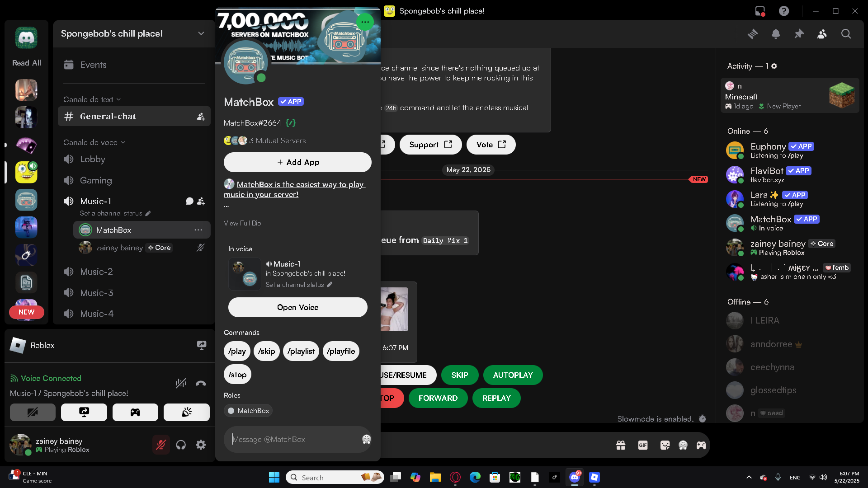Create invite for General-chat channel
Image resolution: width=868 pixels, height=488 pixels.
201,117
